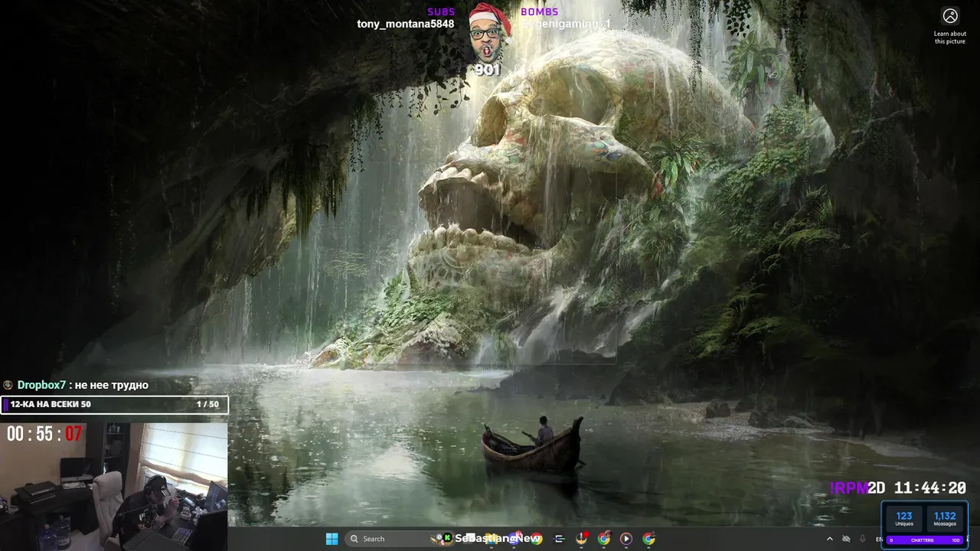
Task: Open the taskbar app with red notification badge
Action: click(582, 539)
